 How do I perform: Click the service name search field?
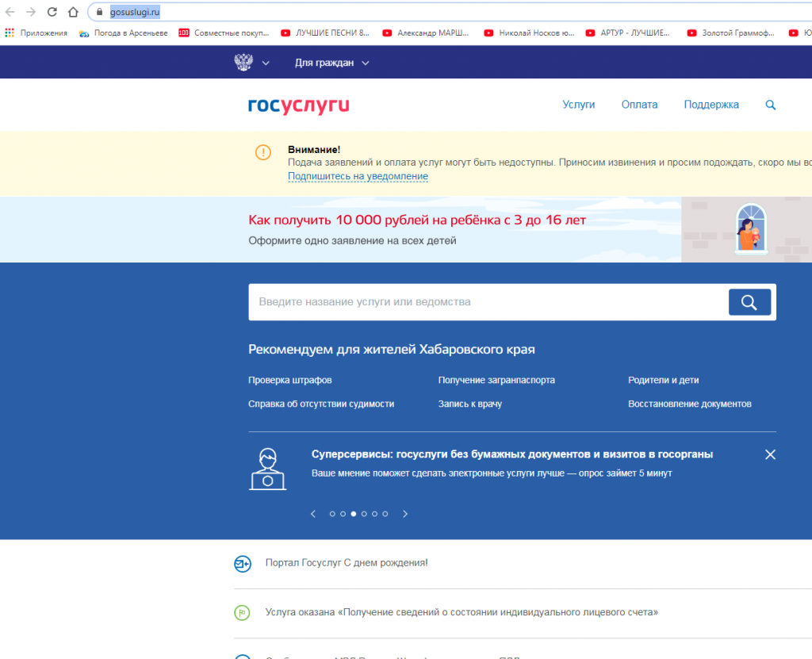click(x=488, y=302)
